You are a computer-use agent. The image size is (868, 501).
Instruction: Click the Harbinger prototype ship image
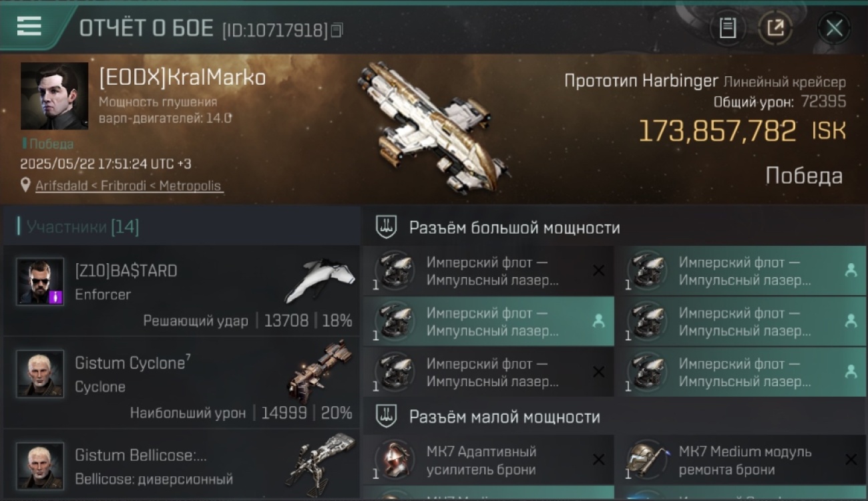(x=432, y=127)
